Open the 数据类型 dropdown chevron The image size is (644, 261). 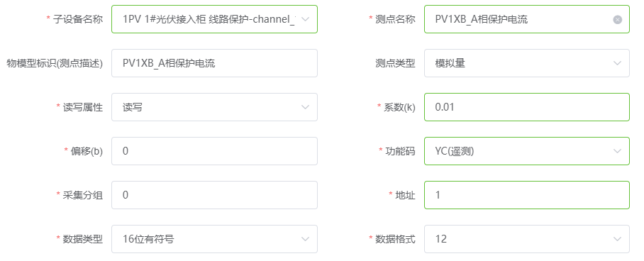(x=305, y=239)
